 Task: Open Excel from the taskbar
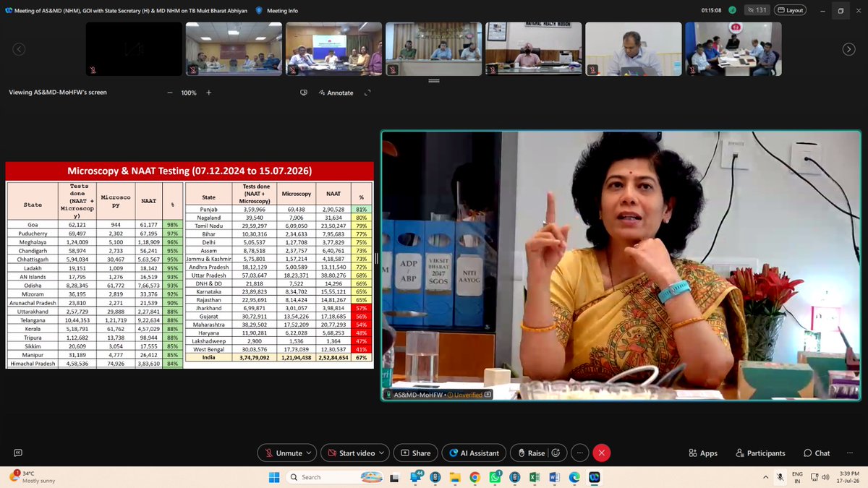536,477
